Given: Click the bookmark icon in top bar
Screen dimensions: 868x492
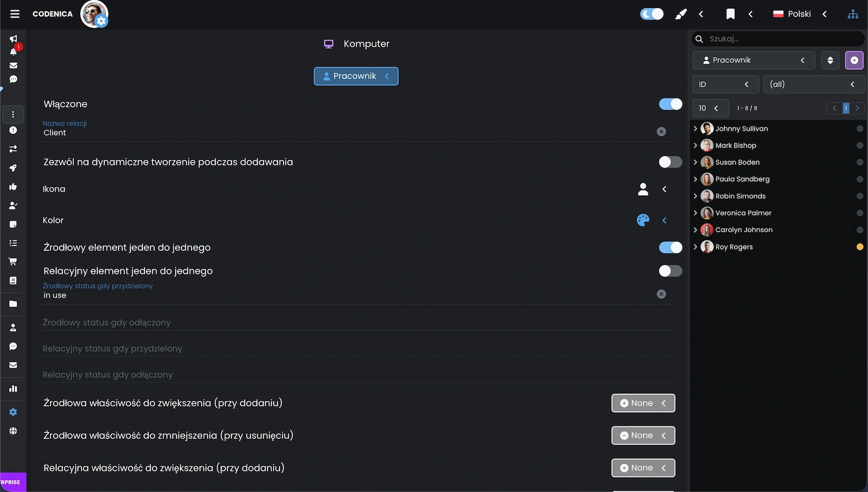Looking at the screenshot, I should (730, 14).
